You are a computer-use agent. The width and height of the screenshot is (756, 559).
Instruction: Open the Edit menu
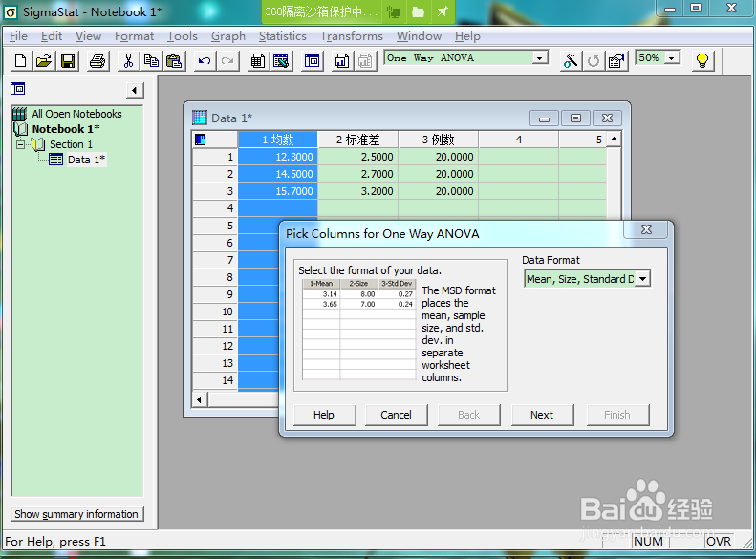coord(52,36)
